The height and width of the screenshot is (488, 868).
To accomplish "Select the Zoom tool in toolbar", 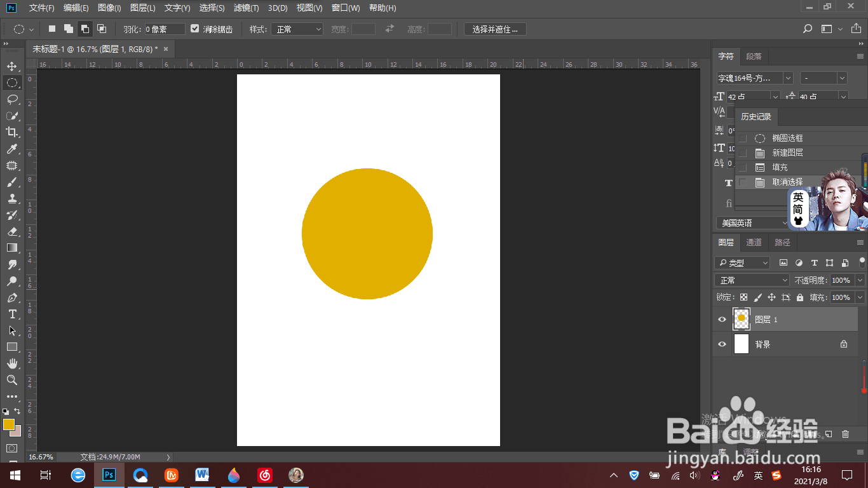I will pos(12,380).
